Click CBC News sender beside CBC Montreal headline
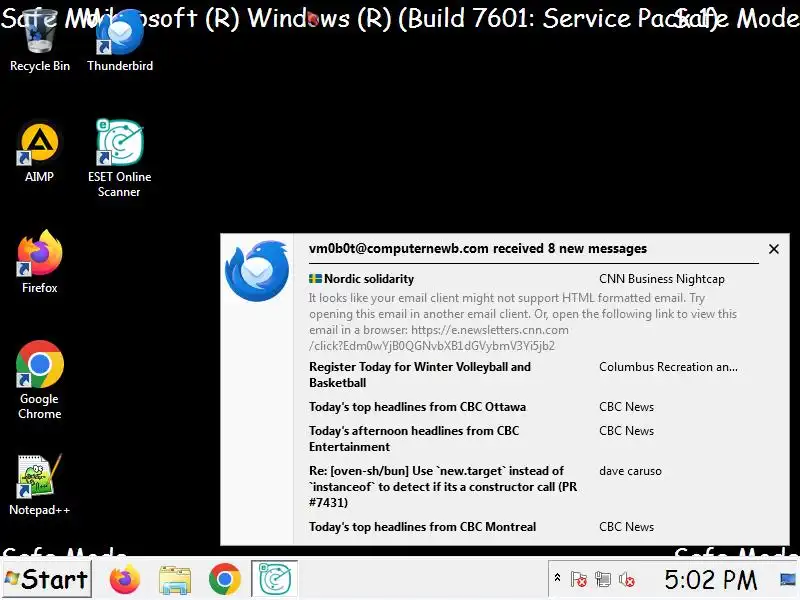The height and width of the screenshot is (600, 800). click(x=627, y=527)
